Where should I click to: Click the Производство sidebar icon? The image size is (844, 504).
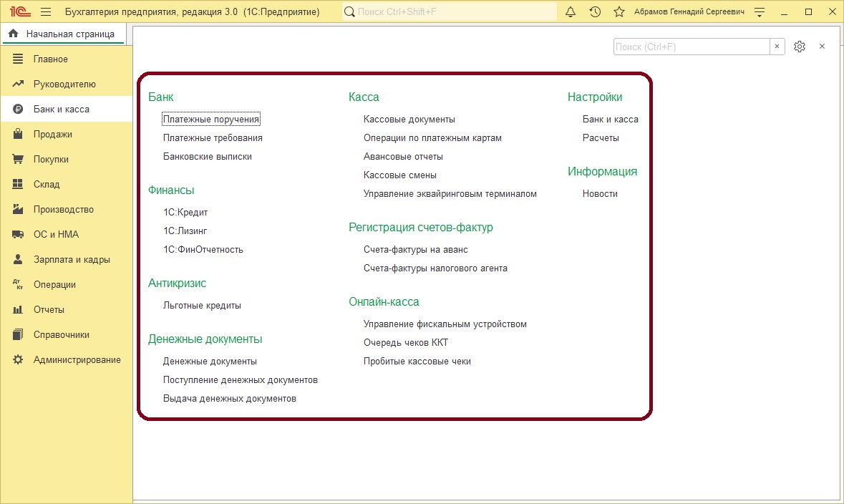coord(19,209)
